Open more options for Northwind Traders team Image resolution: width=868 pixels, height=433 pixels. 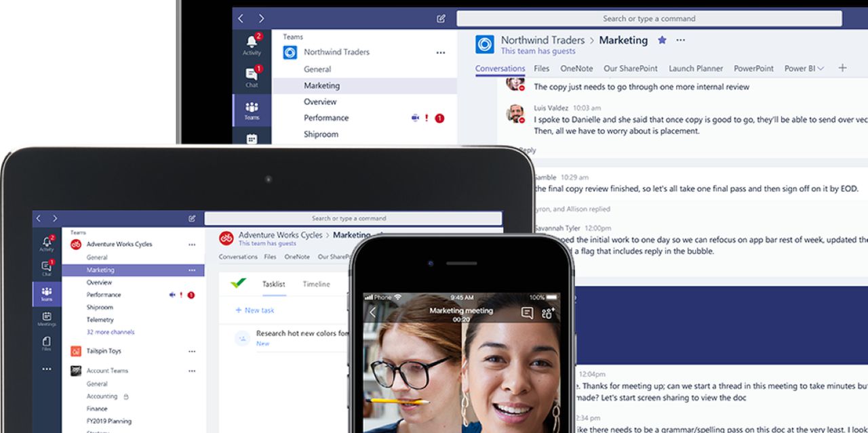point(441,52)
